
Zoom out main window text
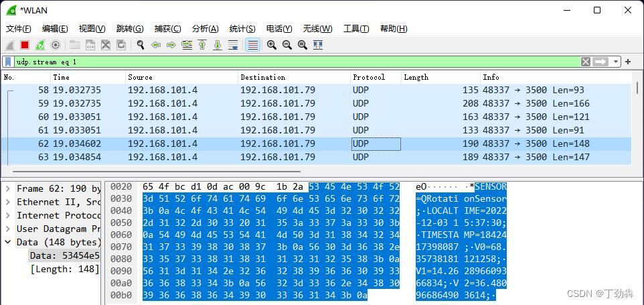coord(287,45)
